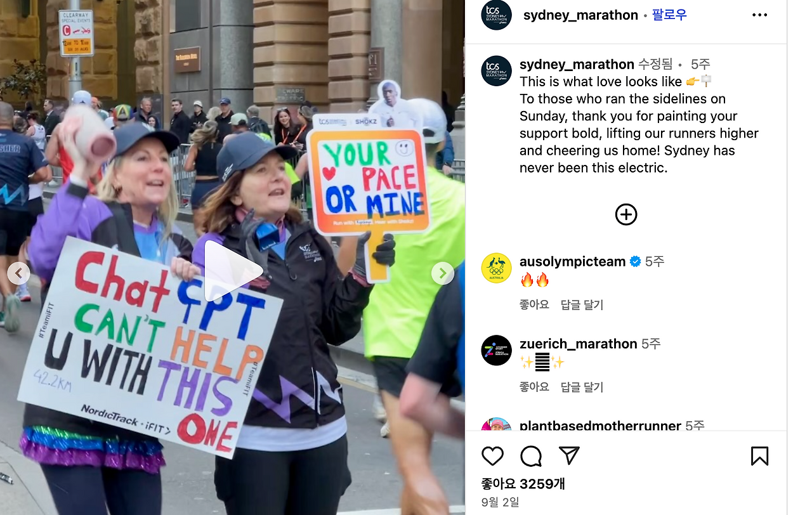
Task: Open the ausolympicteam profile avatar
Action: (497, 268)
